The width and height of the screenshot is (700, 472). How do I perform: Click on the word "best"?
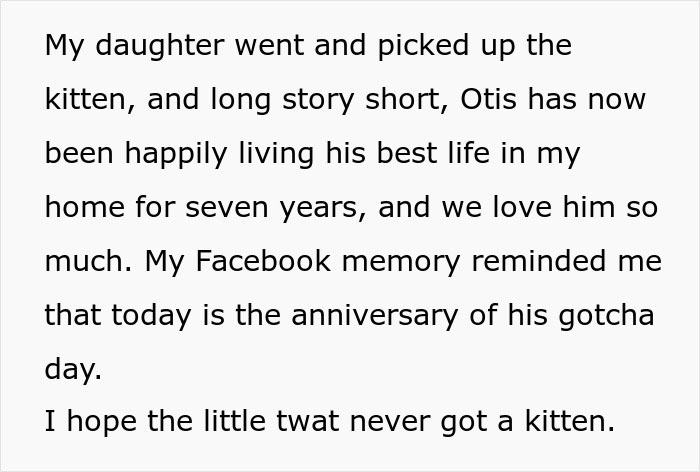[x=408, y=155]
